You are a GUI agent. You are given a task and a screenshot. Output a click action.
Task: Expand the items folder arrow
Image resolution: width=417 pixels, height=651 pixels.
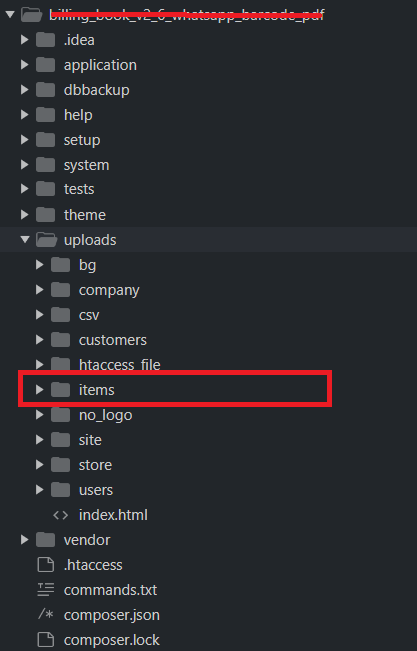[39, 389]
